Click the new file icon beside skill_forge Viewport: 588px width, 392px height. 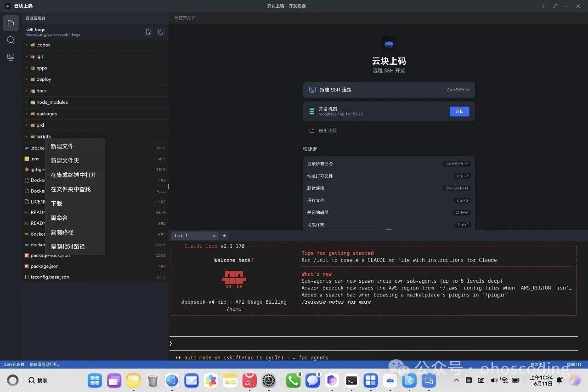click(148, 32)
